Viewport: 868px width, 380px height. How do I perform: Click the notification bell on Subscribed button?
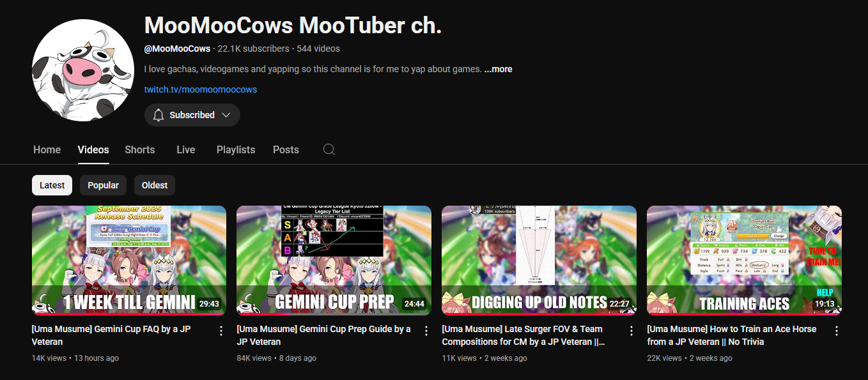coord(159,115)
